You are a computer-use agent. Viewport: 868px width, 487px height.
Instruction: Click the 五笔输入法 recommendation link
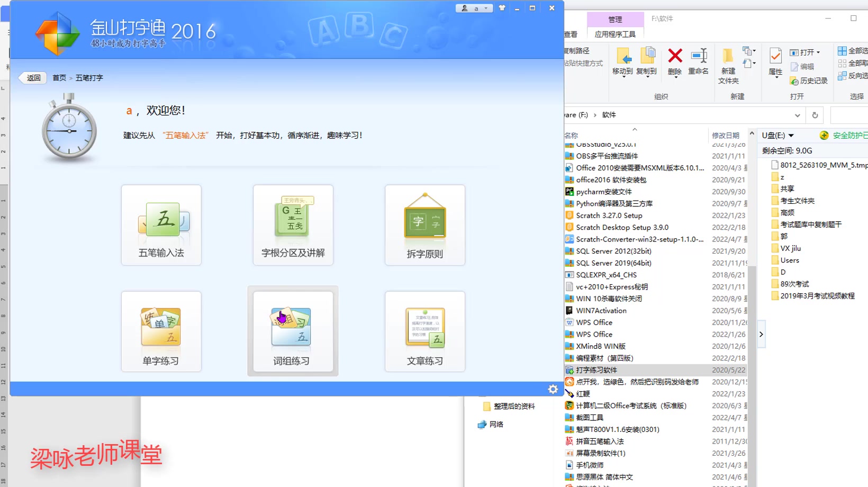(x=186, y=136)
